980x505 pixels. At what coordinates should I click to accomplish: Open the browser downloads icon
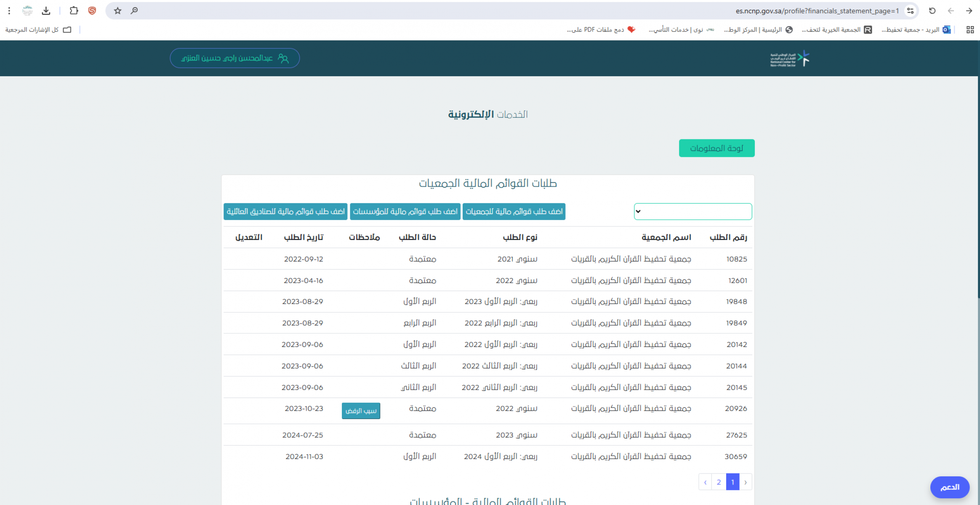pos(46,11)
